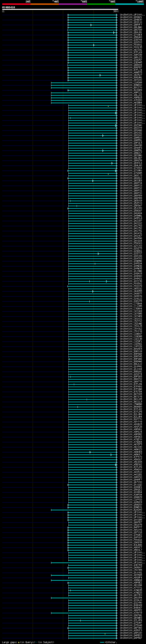Select hit label UniRef100_P93379

coord(131,286)
